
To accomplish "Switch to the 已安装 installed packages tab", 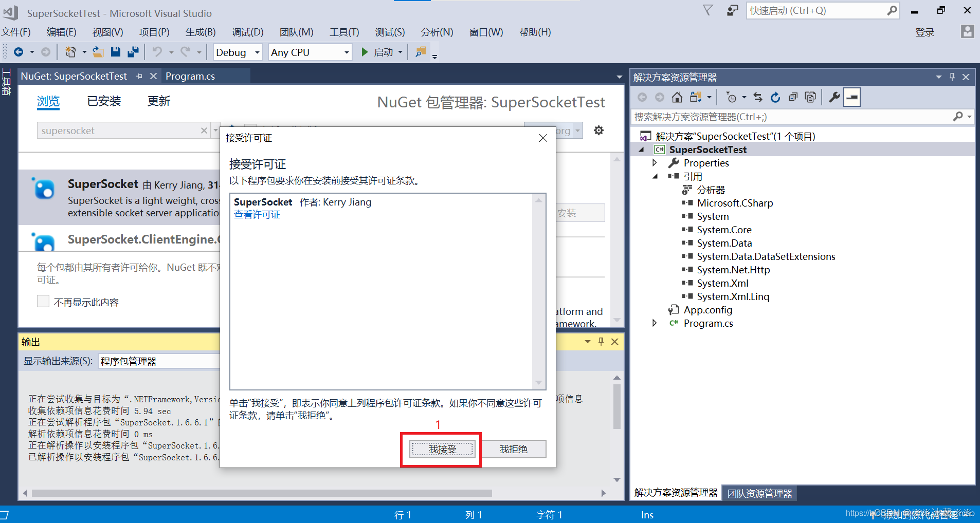I will click(104, 101).
